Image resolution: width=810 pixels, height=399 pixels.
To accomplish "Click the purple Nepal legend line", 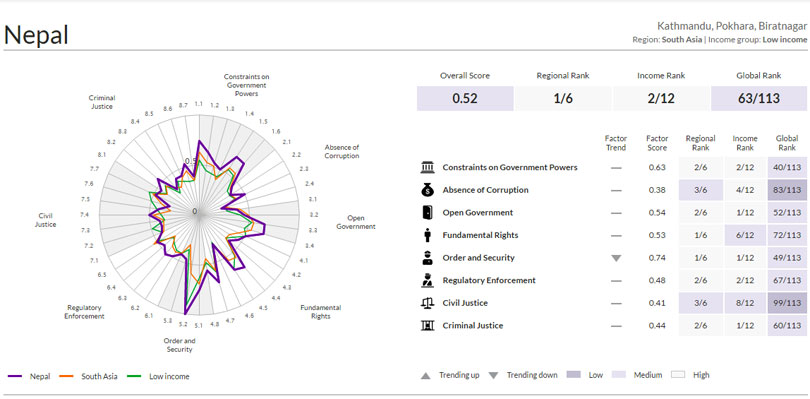I will coord(15,376).
